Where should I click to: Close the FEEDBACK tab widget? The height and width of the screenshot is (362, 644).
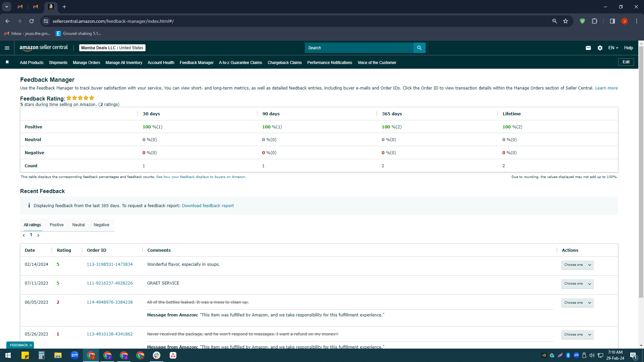(x=31, y=345)
